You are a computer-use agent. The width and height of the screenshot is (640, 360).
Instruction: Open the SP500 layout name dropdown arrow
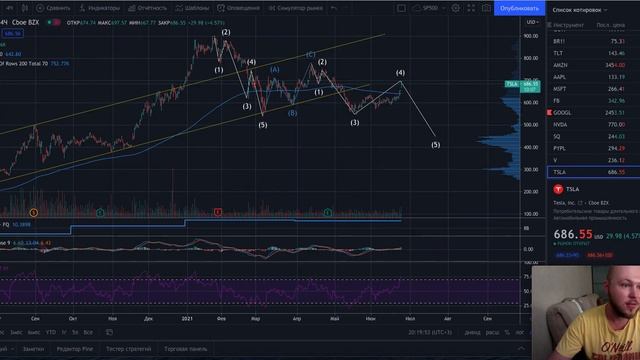click(443, 8)
